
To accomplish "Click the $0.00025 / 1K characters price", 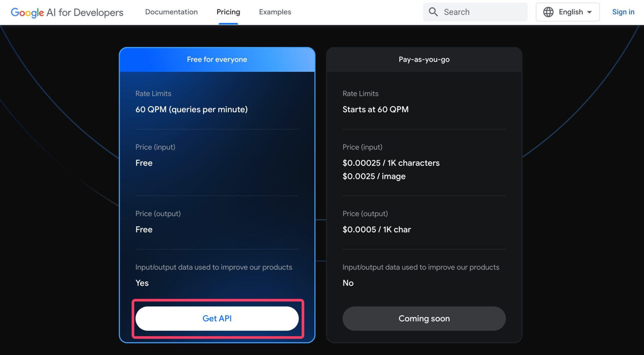I will point(391,163).
